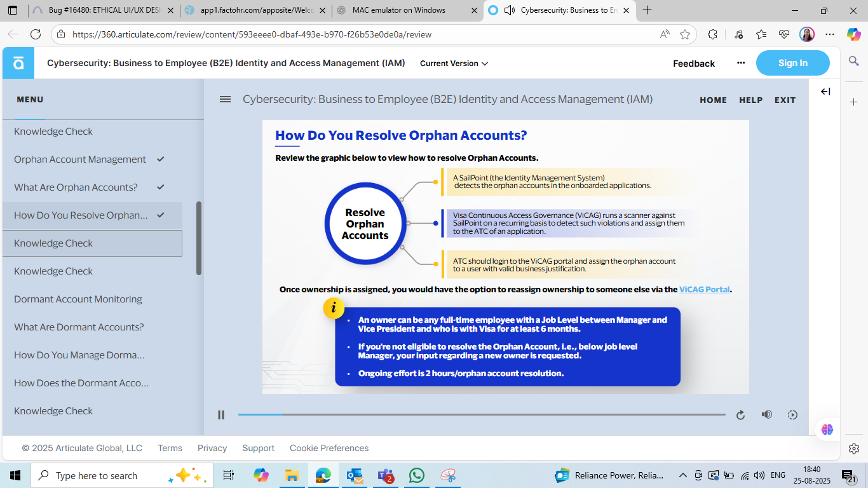This screenshot has width=868, height=488.
Task: Select What Are Dormant Accounts? menu item
Action: click(x=92, y=327)
